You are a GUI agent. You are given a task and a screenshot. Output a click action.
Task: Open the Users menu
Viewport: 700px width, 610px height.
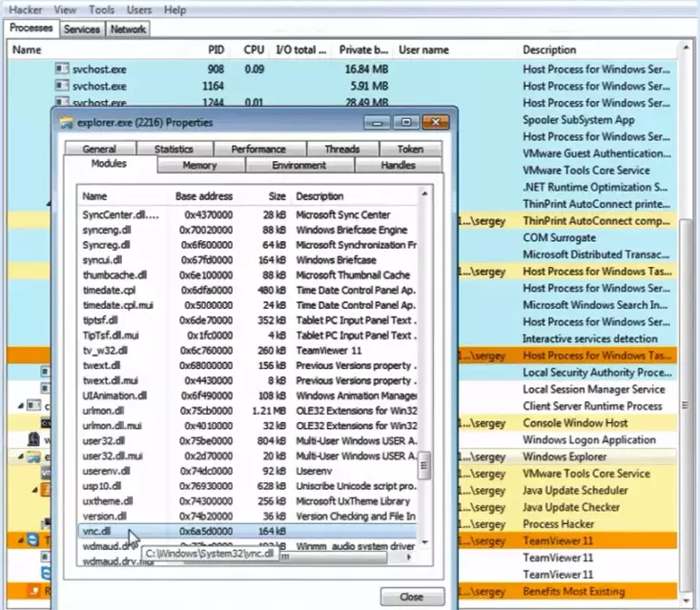coord(139,10)
